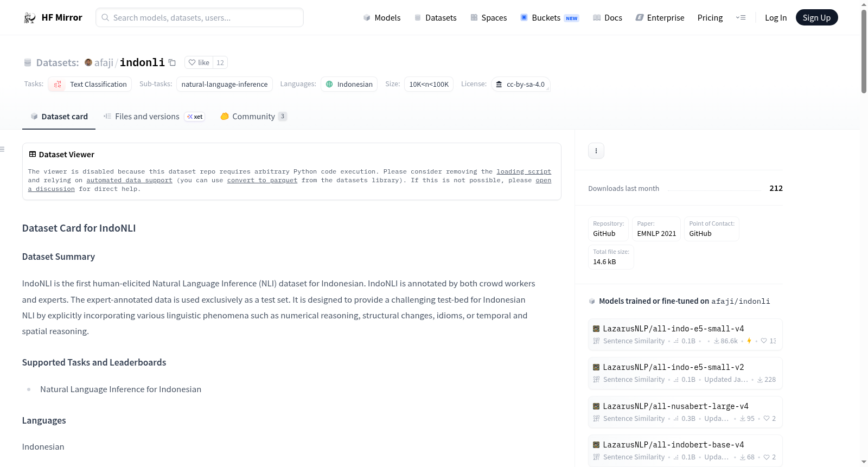Select the natural-language-inference sub-task tag

225,84
